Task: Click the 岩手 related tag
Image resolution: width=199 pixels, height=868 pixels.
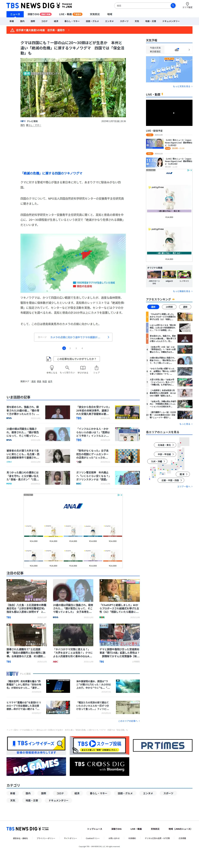Action: click(50, 381)
